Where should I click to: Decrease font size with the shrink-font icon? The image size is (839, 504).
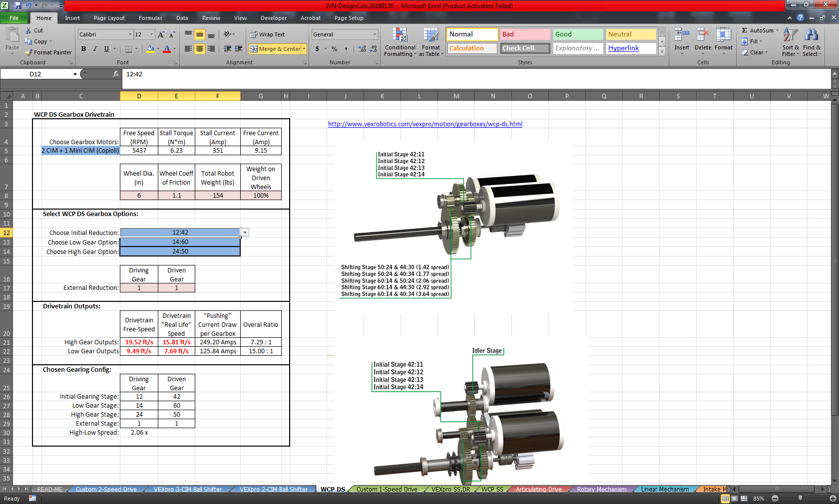[172, 34]
